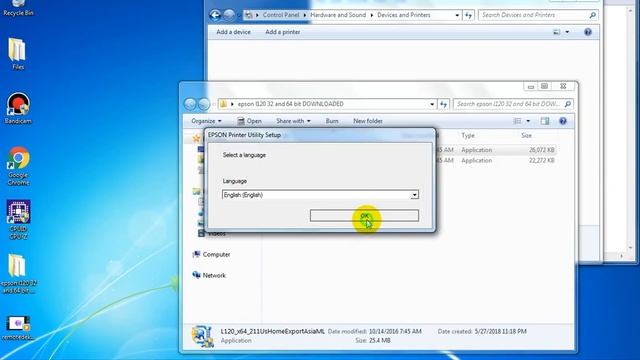Go forward in epson folder window

point(204,104)
